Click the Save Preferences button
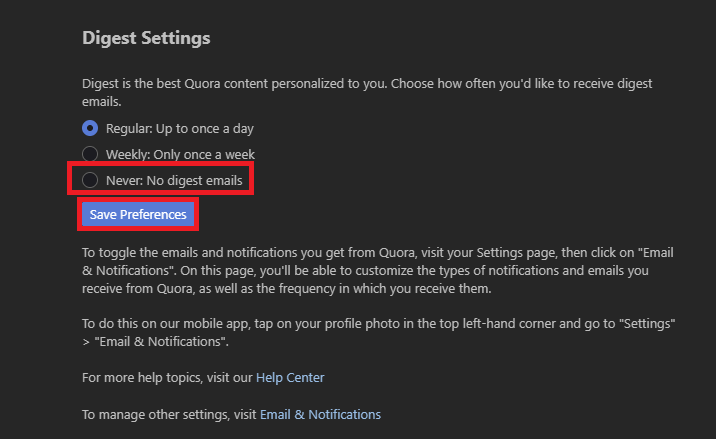 [138, 214]
